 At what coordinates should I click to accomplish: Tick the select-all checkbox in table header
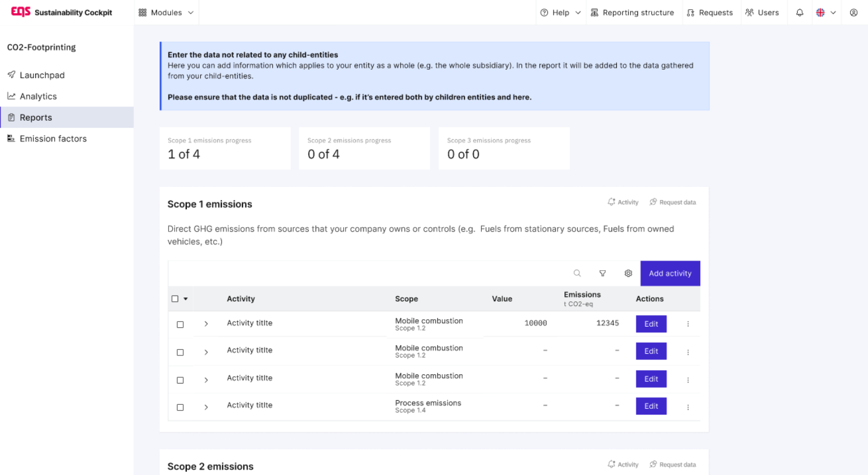[175, 299]
